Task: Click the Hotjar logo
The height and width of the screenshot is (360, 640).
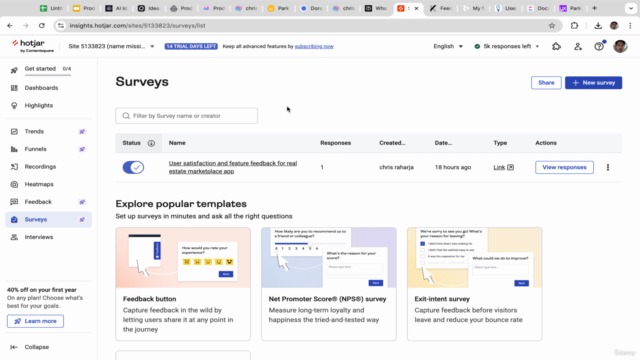Action: point(33,46)
